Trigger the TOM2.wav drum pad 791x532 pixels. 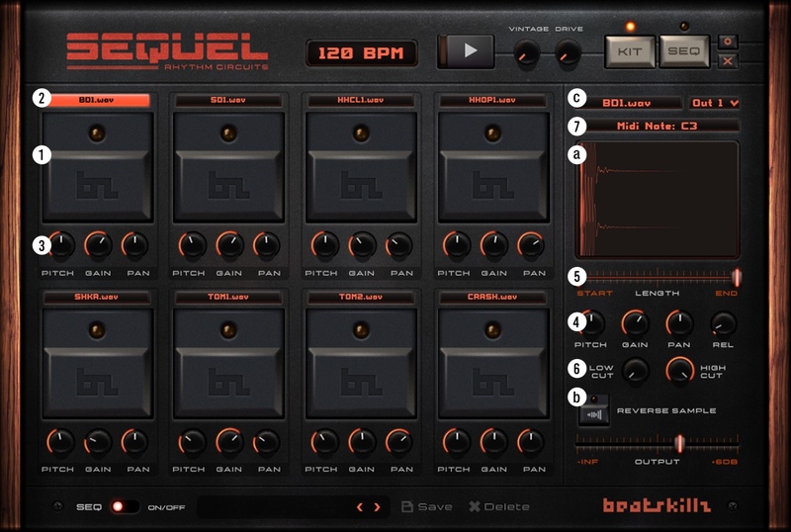coord(361,364)
